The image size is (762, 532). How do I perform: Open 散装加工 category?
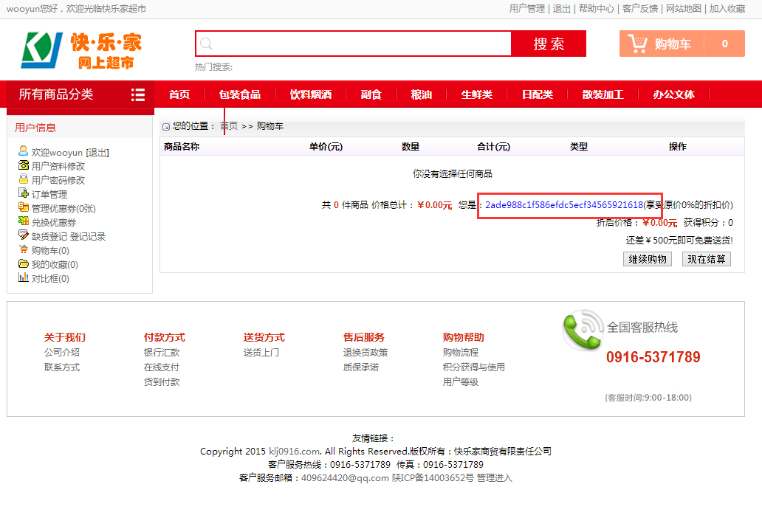pos(603,94)
